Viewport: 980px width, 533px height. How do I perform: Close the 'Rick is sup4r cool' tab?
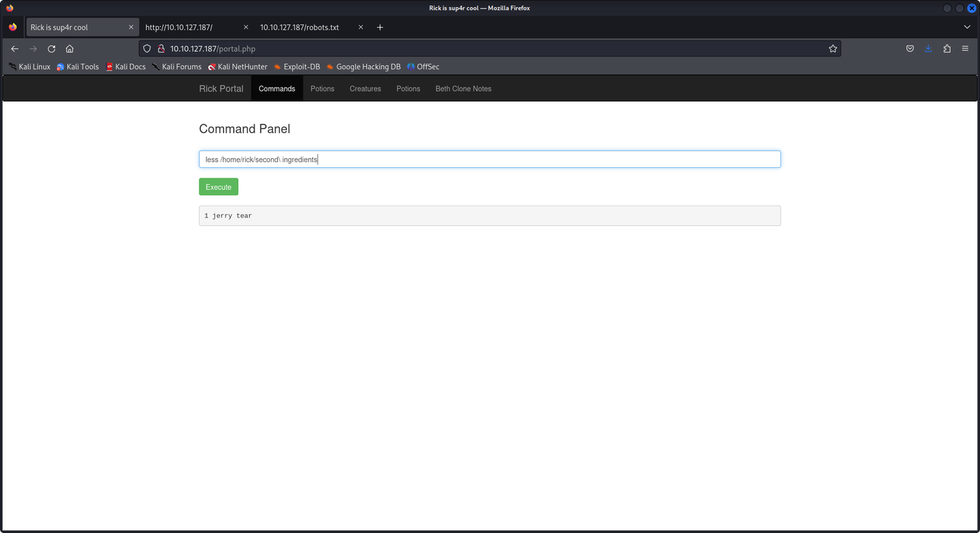pyautogui.click(x=131, y=27)
